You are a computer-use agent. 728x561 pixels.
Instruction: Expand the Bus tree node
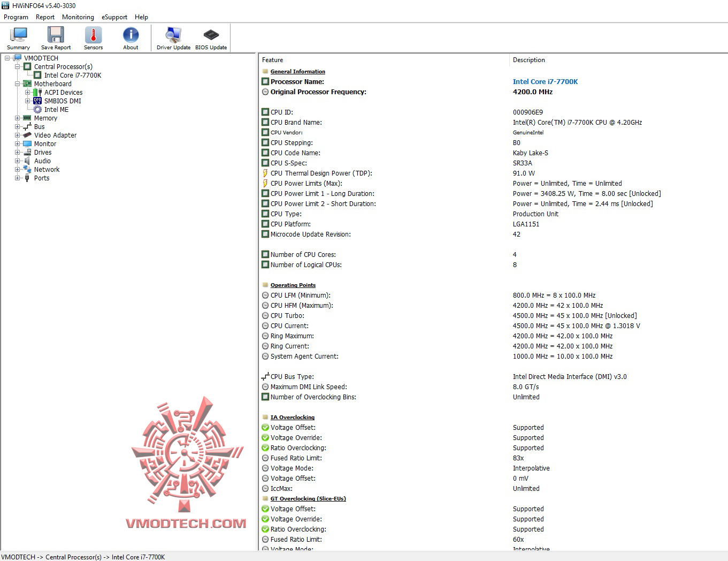point(17,126)
